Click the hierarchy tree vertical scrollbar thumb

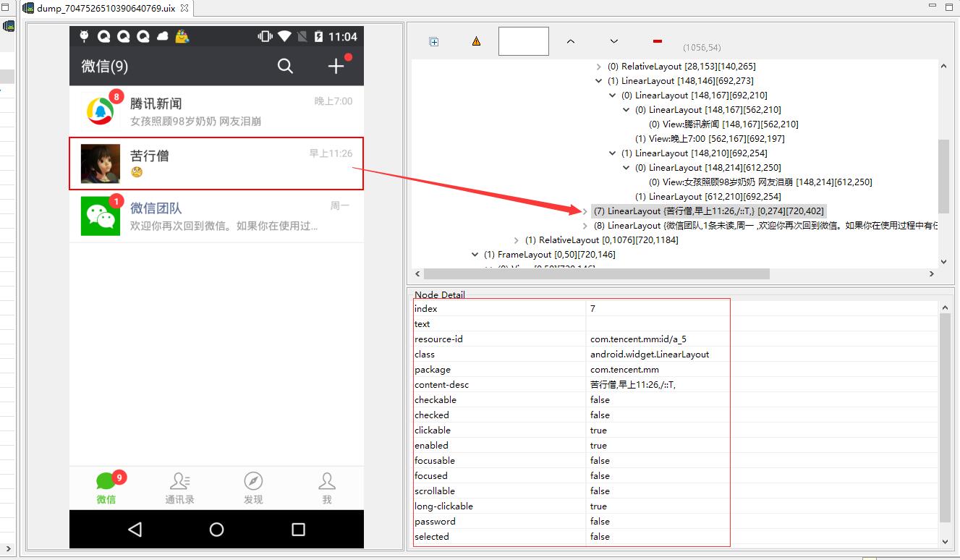pos(943,178)
